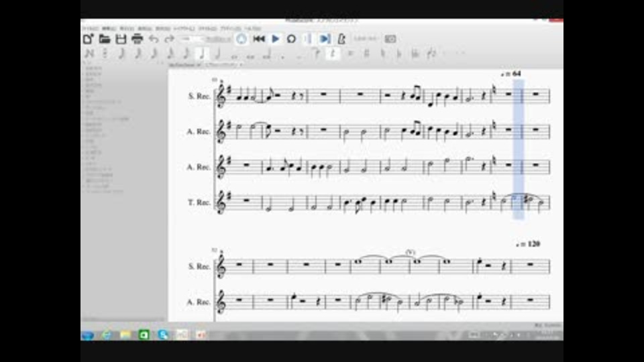Apply a natural accidental
The height and width of the screenshot is (362, 644).
383,54
